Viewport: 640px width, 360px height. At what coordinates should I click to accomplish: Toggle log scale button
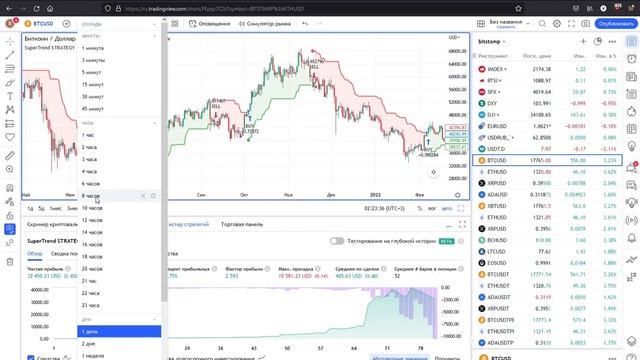point(432,208)
